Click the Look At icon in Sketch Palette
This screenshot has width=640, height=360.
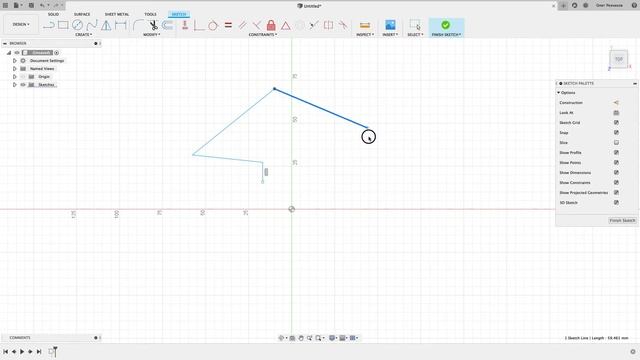pyautogui.click(x=616, y=113)
